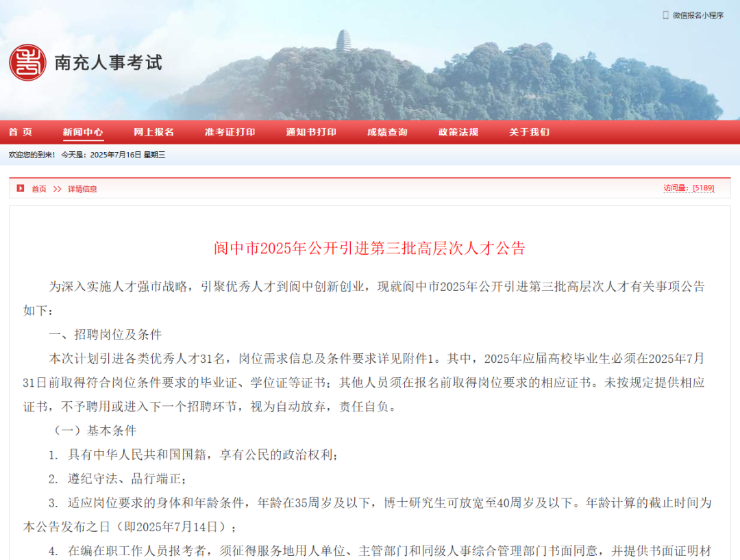
Task: Navigate to 政策法规
Action: coord(458,132)
